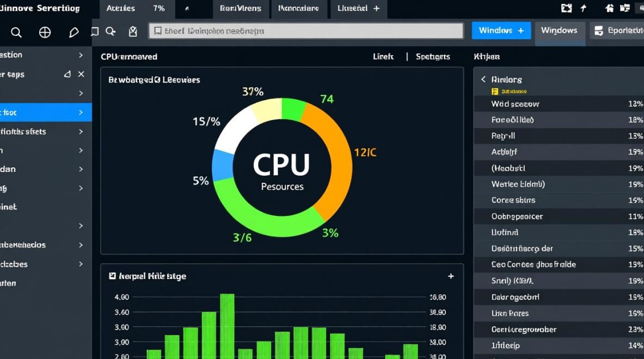Switch to the gray 'Windows' tab
Screen dimensions: 644x359
click(559, 31)
